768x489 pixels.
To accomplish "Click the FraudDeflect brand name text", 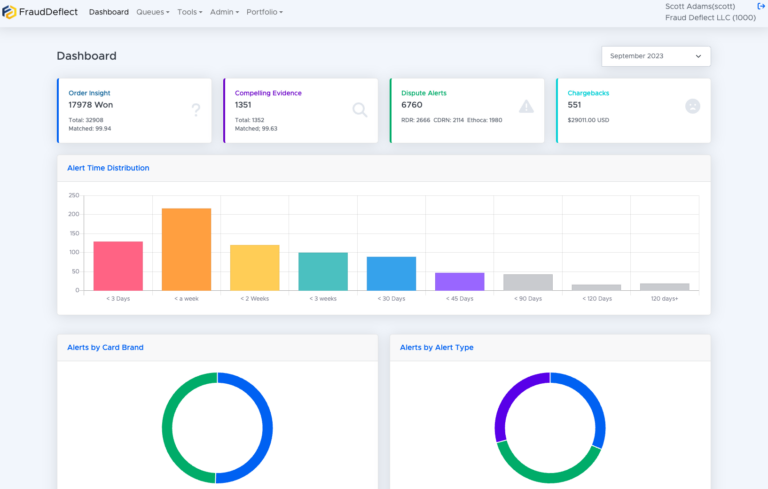I will pyautogui.click(x=48, y=12).
